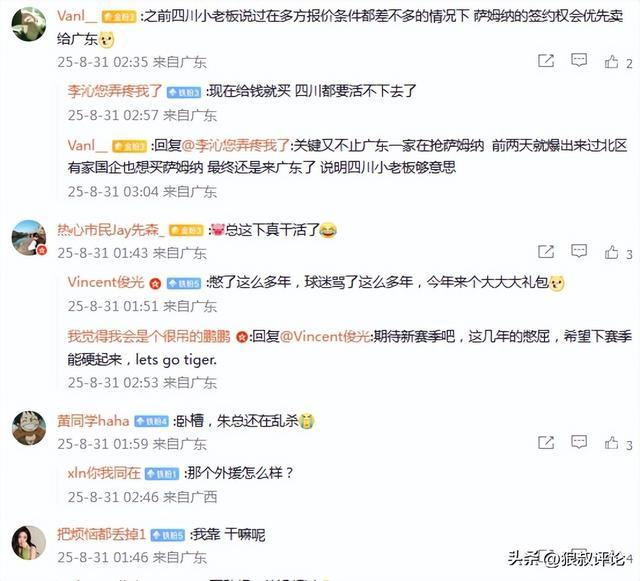Open the reply bubble on 黄同学haha's comment
Image resolution: width=640 pixels, height=581 pixels.
coord(579,442)
